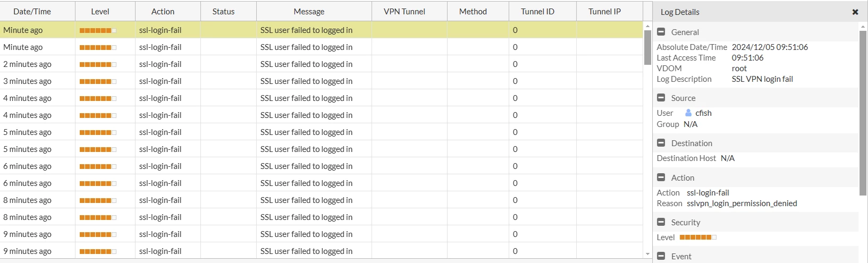Click the log table scrollbar up arrow
Viewport: 868px width, 263px height.
point(647,26)
